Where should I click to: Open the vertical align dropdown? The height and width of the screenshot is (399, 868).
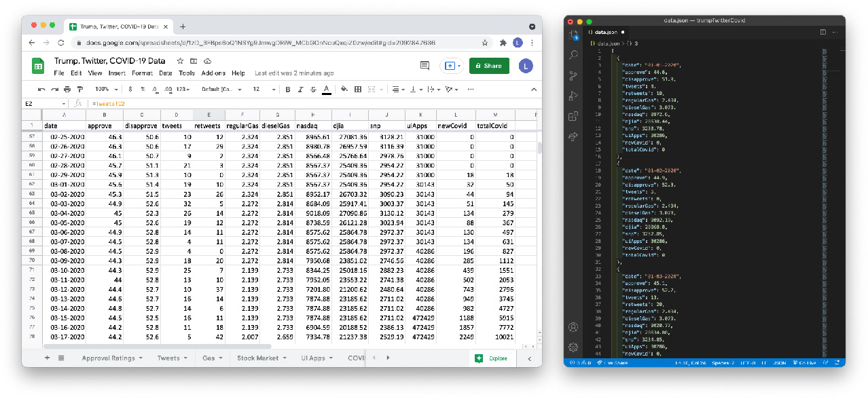coord(415,90)
